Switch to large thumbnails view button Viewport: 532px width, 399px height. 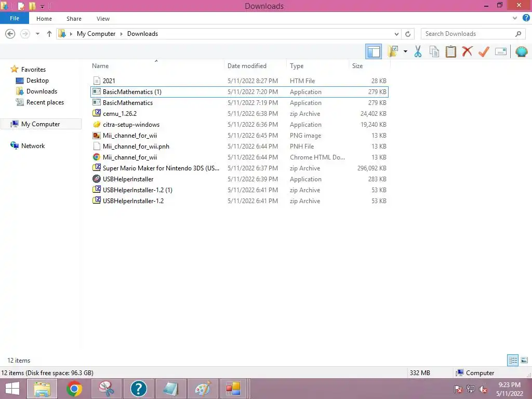tap(524, 360)
